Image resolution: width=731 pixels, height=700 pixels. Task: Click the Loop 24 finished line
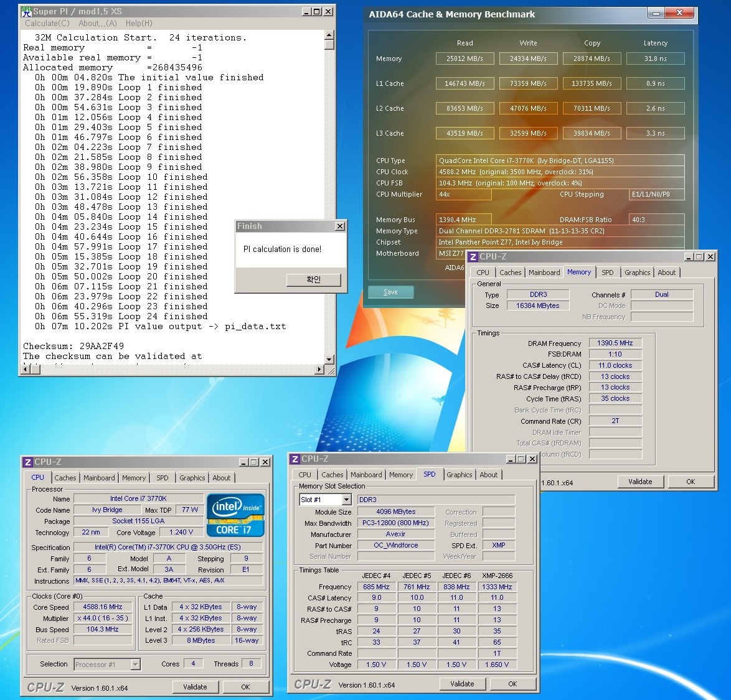click(121, 316)
